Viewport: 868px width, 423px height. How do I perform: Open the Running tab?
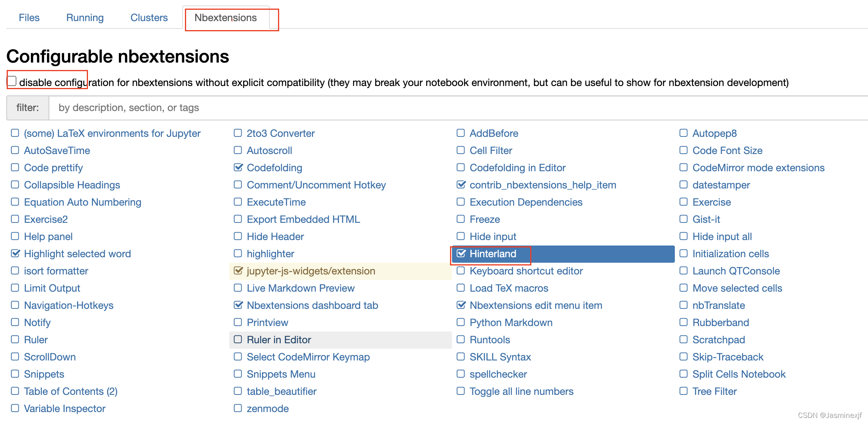85,18
